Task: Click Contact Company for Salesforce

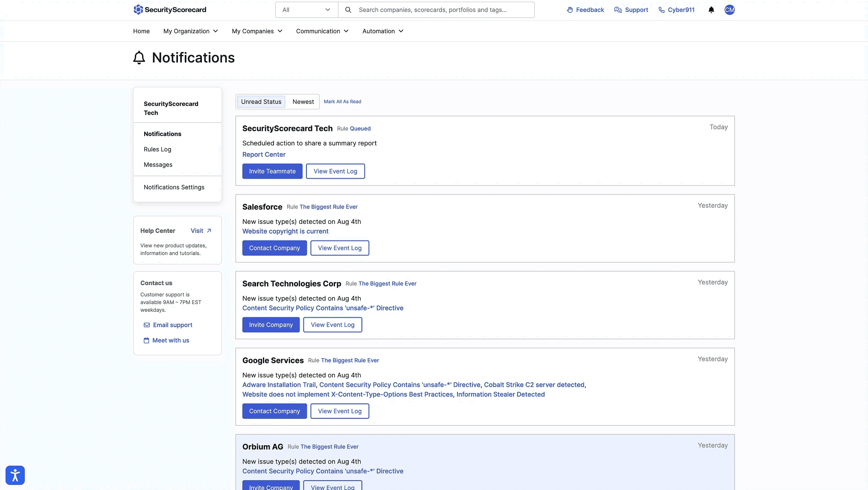Action: [x=274, y=248]
